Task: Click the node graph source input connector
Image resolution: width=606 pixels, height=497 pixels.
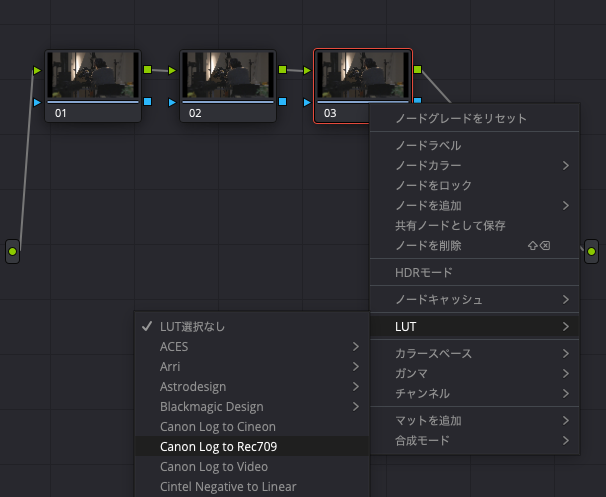Action: 12,251
